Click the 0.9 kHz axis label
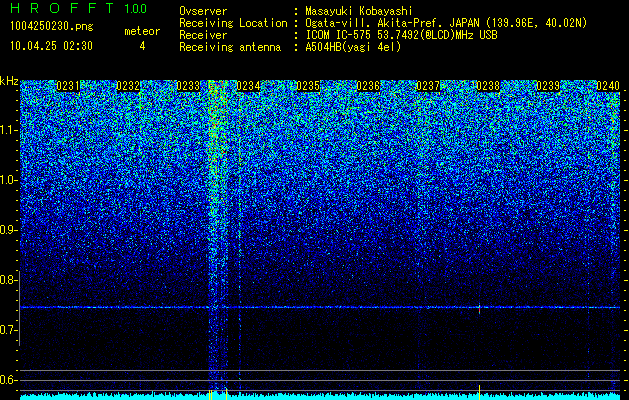Image resolution: width=629 pixels, height=400 pixels. [8, 230]
